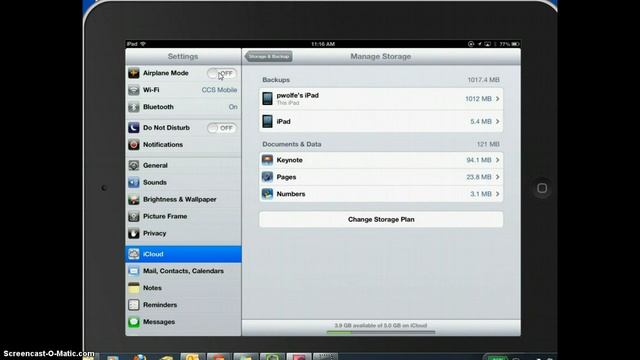
Task: Open Reminders label in sidebar
Action: point(160,305)
